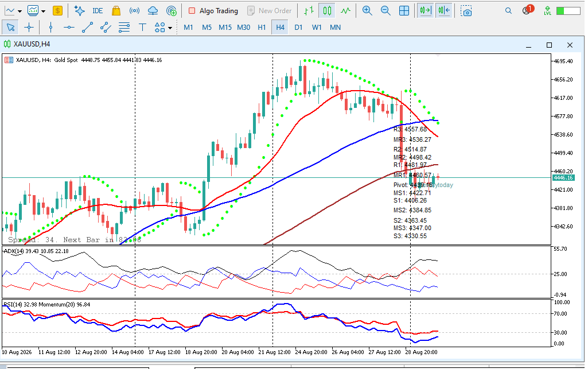Select the vertical line drawing tool
The width and height of the screenshot is (588, 369).
click(50, 28)
